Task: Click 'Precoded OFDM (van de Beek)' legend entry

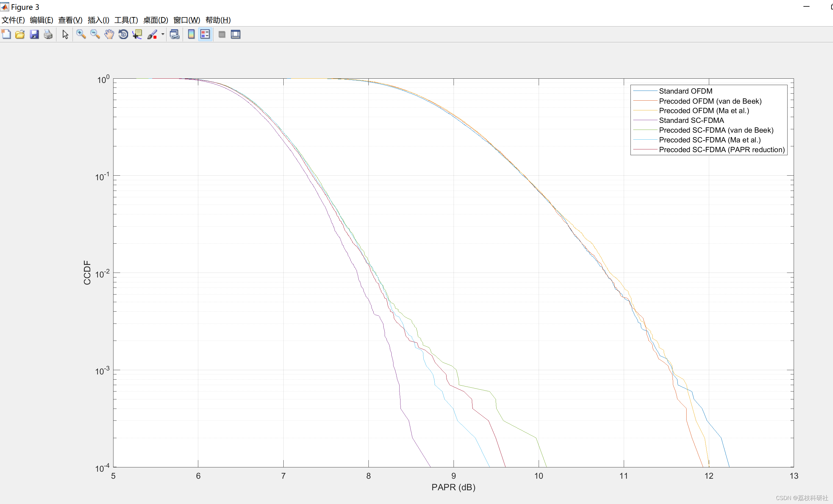Action: (710, 101)
